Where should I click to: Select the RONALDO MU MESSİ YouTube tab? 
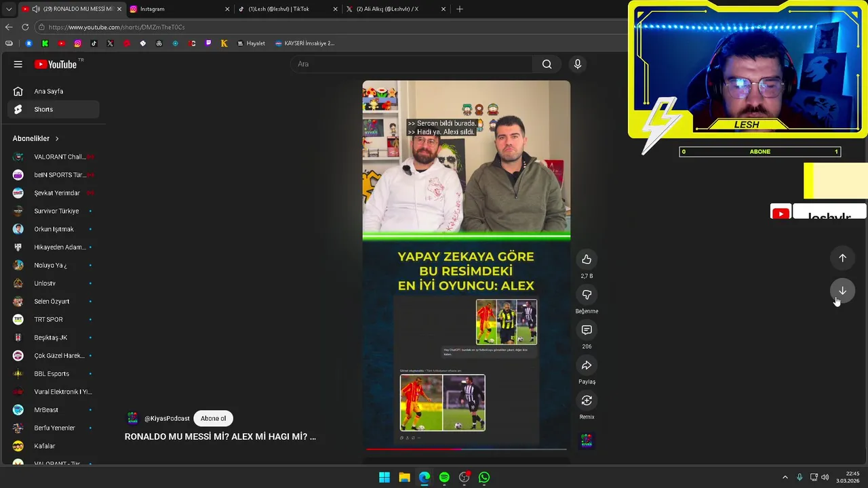[x=71, y=9]
